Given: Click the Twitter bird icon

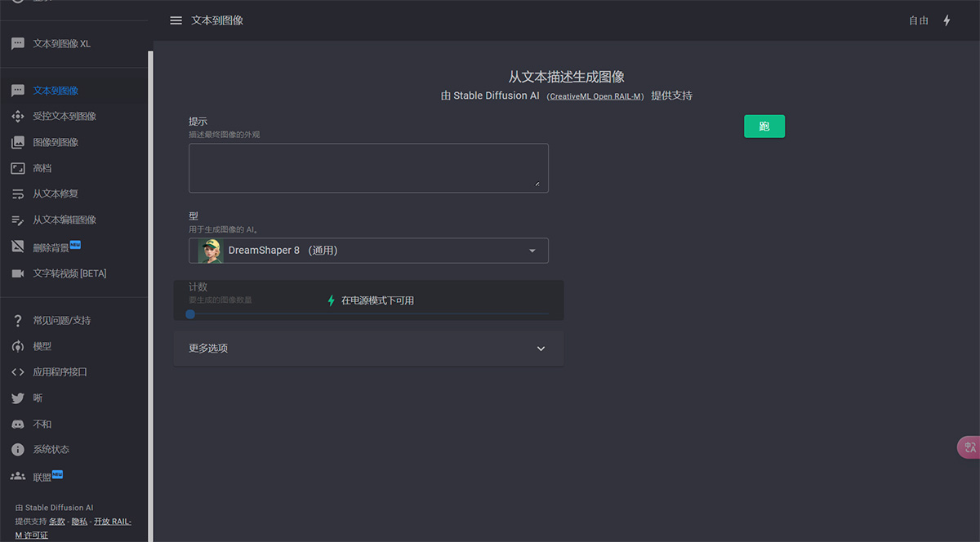Looking at the screenshot, I should coord(17,398).
